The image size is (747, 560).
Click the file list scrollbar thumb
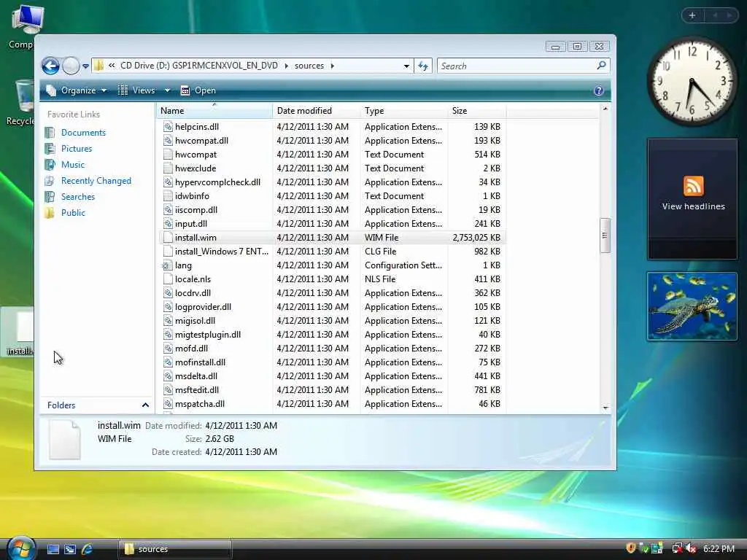tap(605, 236)
